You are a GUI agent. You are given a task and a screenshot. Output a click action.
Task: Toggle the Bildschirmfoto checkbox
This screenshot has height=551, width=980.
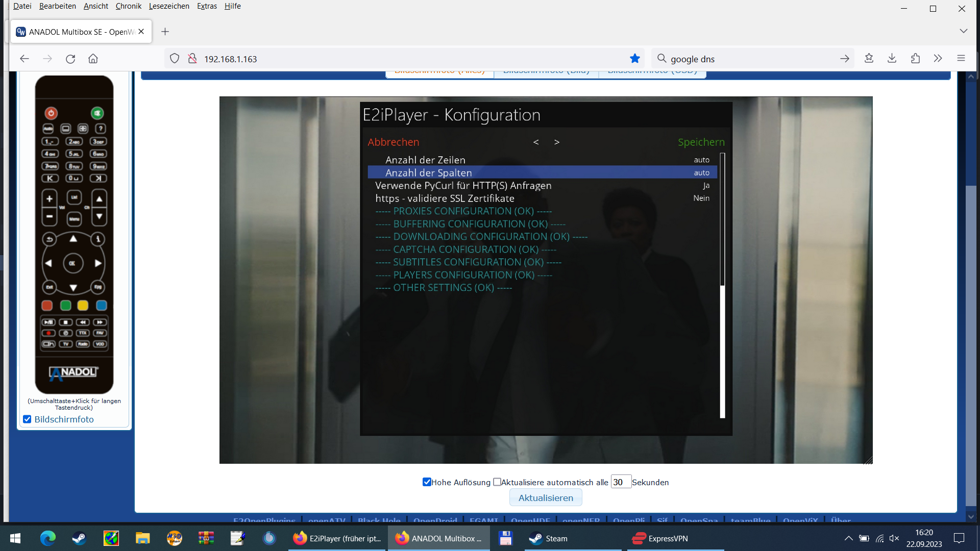click(x=28, y=419)
